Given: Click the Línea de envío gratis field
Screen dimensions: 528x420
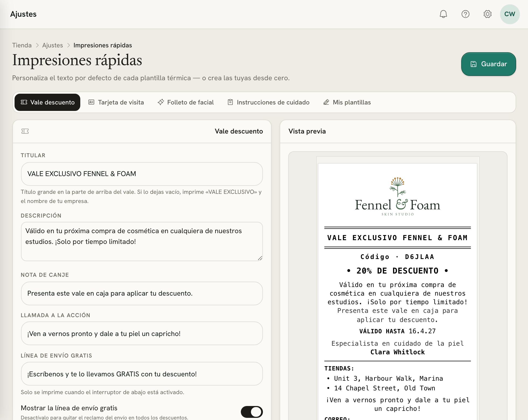Looking at the screenshot, I should click(x=142, y=374).
